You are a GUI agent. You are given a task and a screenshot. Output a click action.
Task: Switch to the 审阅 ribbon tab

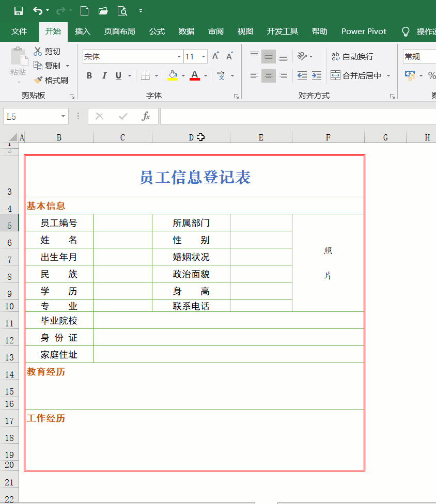(x=216, y=31)
